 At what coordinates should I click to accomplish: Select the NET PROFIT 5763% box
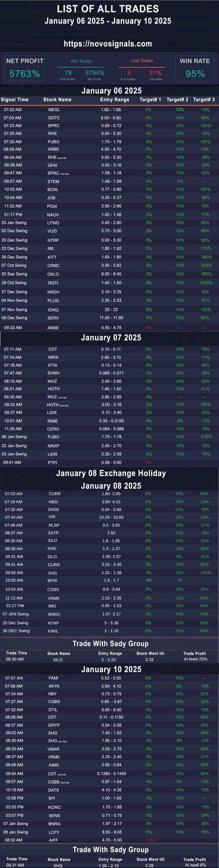coord(25,68)
